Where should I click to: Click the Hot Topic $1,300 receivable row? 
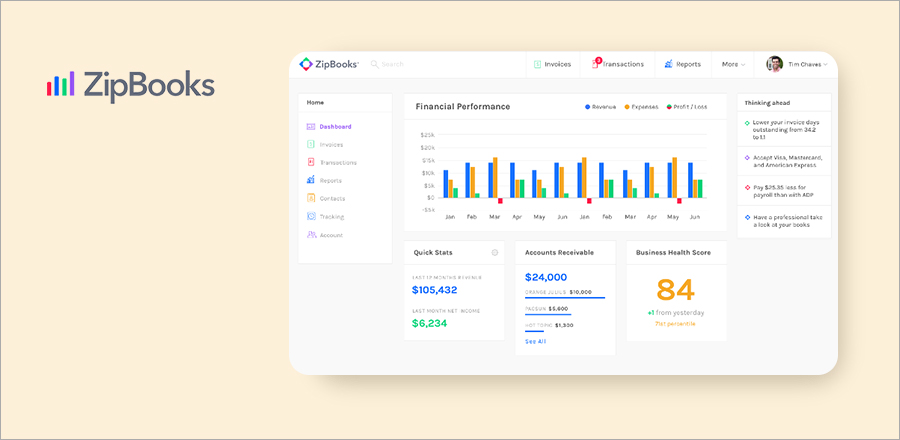(x=549, y=327)
